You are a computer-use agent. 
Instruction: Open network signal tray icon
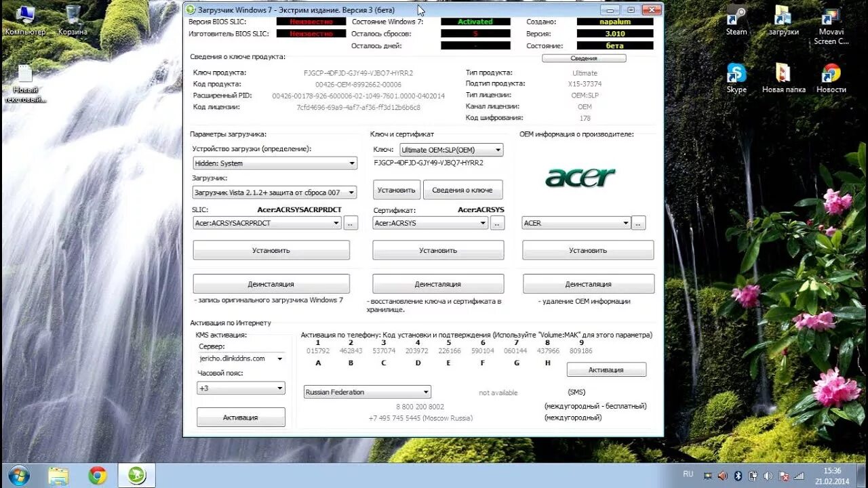(x=799, y=476)
